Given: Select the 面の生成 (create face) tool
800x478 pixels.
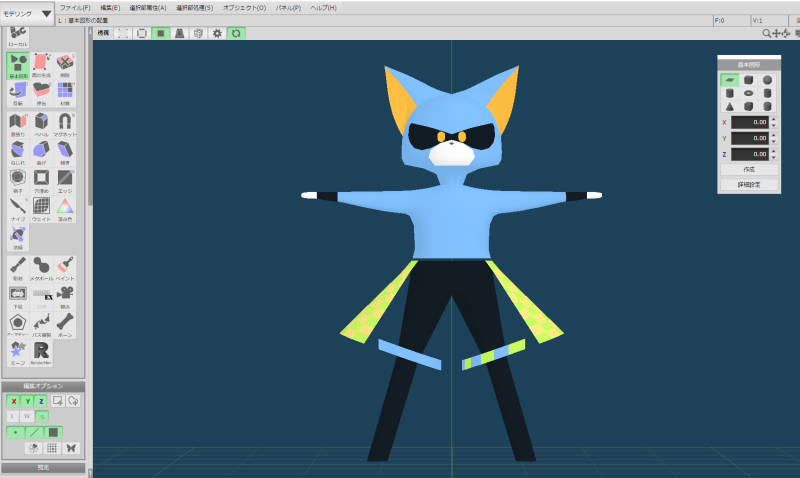Looking at the screenshot, I should 41,65.
